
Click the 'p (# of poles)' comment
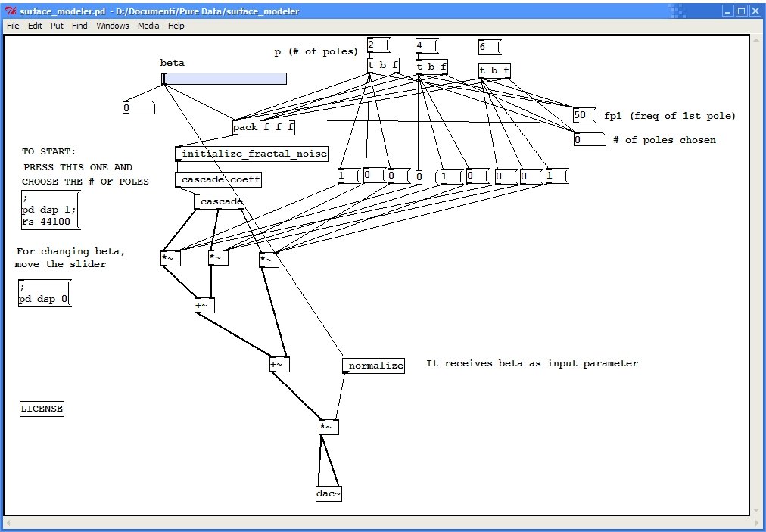tap(316, 51)
